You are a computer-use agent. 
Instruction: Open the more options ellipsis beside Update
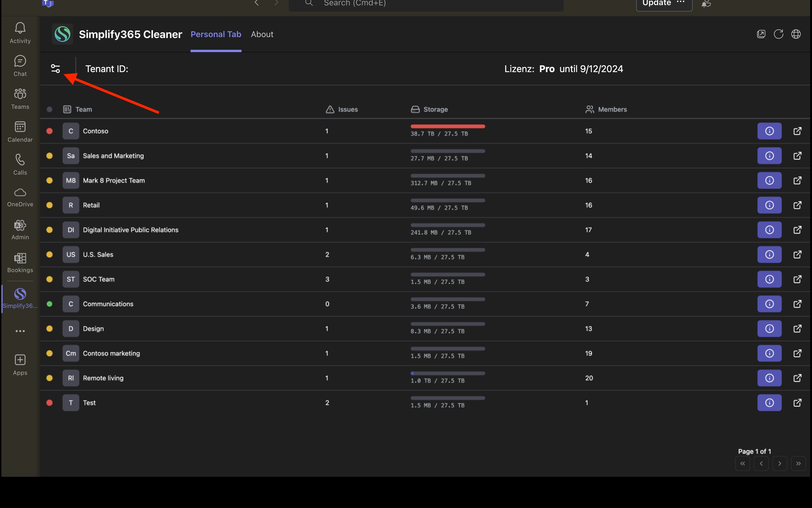coord(681,2)
